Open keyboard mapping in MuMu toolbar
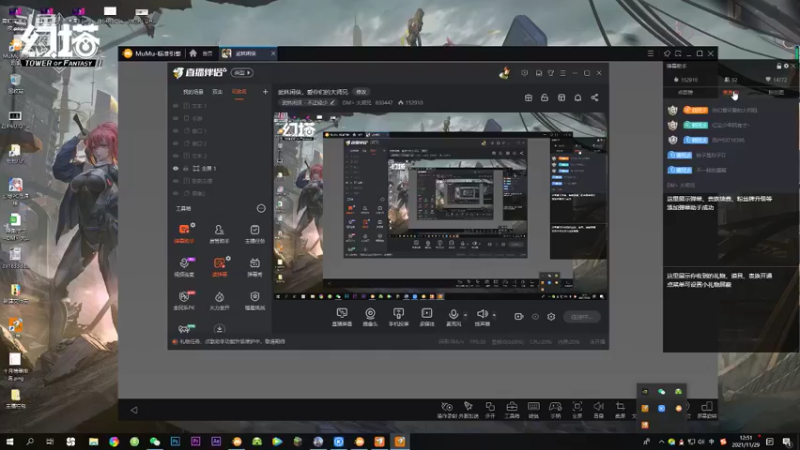 coord(534,409)
